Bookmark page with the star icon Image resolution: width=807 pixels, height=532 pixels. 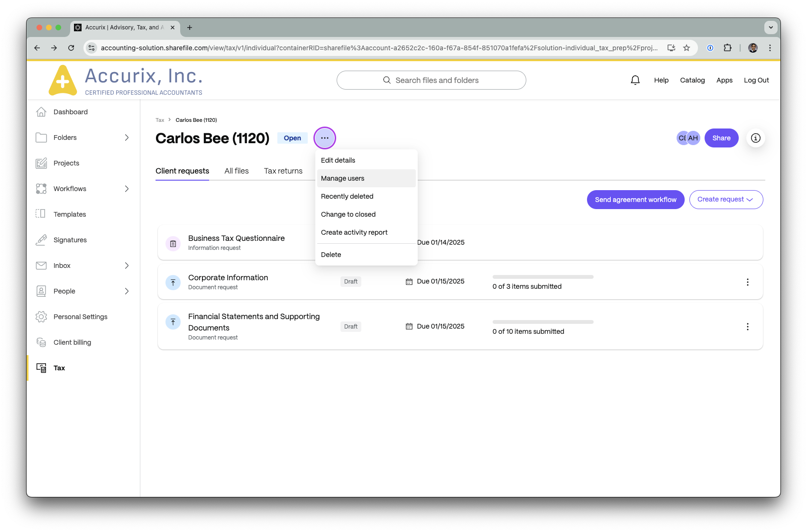pyautogui.click(x=687, y=48)
